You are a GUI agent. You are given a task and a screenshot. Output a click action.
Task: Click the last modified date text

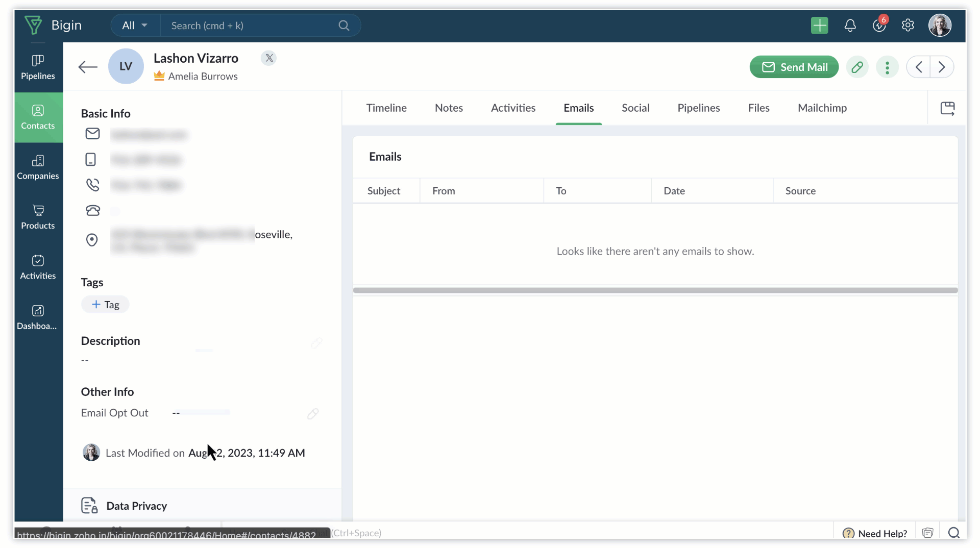click(247, 453)
